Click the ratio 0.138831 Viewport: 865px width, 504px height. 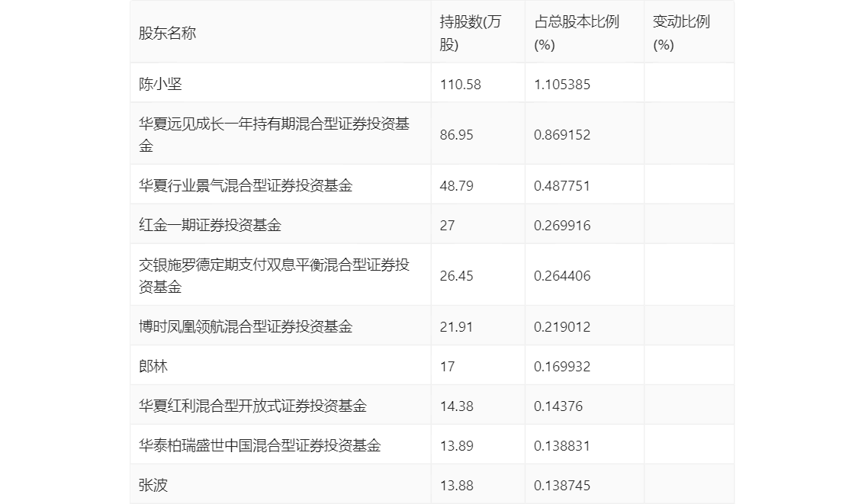click(562, 446)
